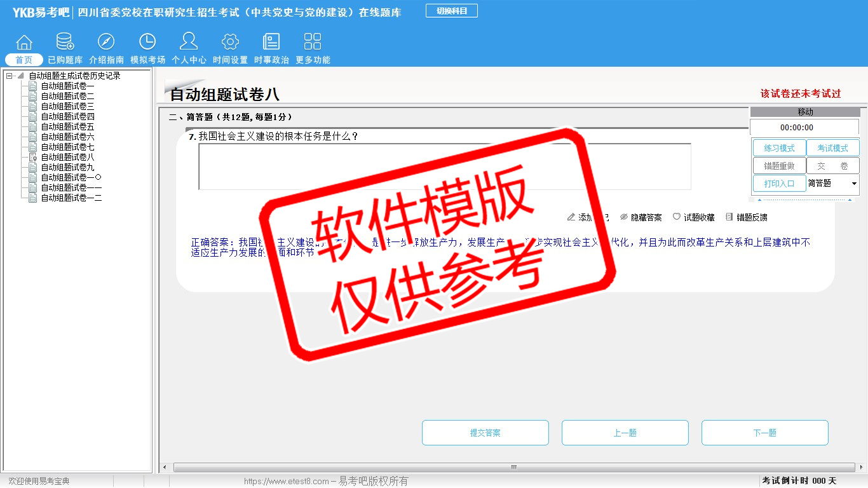The width and height of the screenshot is (868, 488).
Task: Select 自动组题试卷九 in the tree
Action: [67, 168]
